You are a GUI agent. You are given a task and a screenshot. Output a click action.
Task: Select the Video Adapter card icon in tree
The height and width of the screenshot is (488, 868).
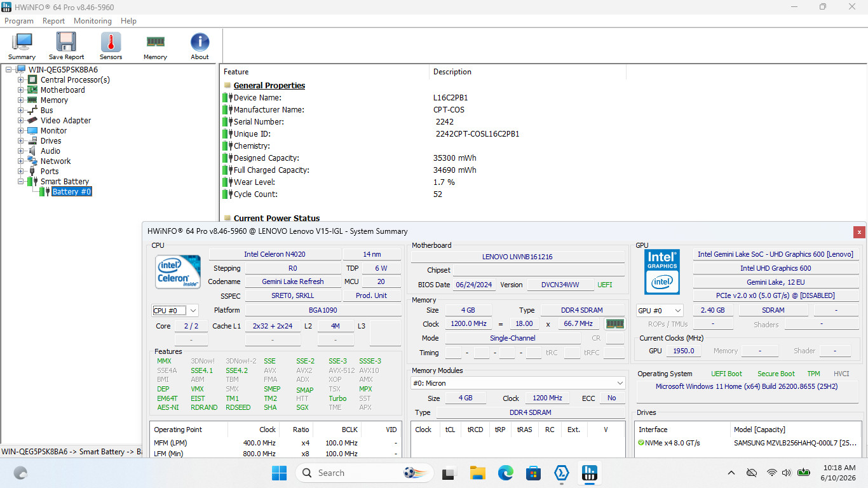tap(32, 121)
